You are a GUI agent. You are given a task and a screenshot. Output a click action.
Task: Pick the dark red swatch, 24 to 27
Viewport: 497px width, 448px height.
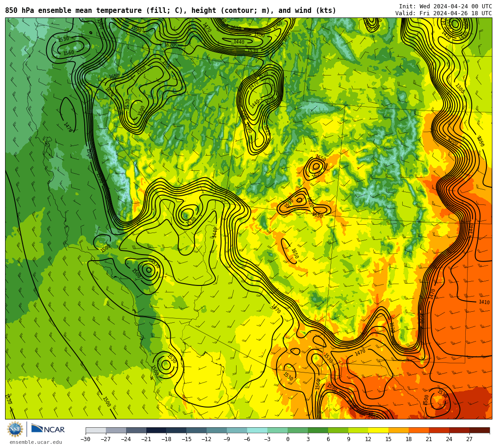(x=460, y=430)
